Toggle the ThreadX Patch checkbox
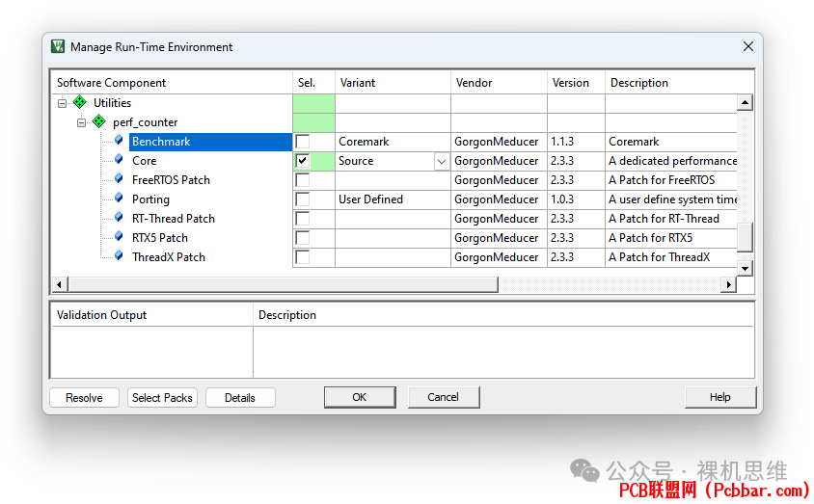Image resolution: width=814 pixels, height=504 pixels. click(x=302, y=256)
